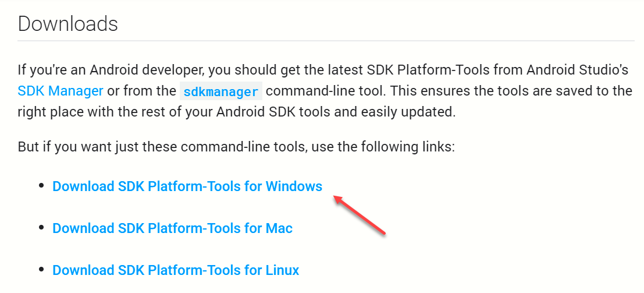Click the line ending "easily updated."
Image resolution: width=644 pixels, height=293 pixels.
pos(237,112)
